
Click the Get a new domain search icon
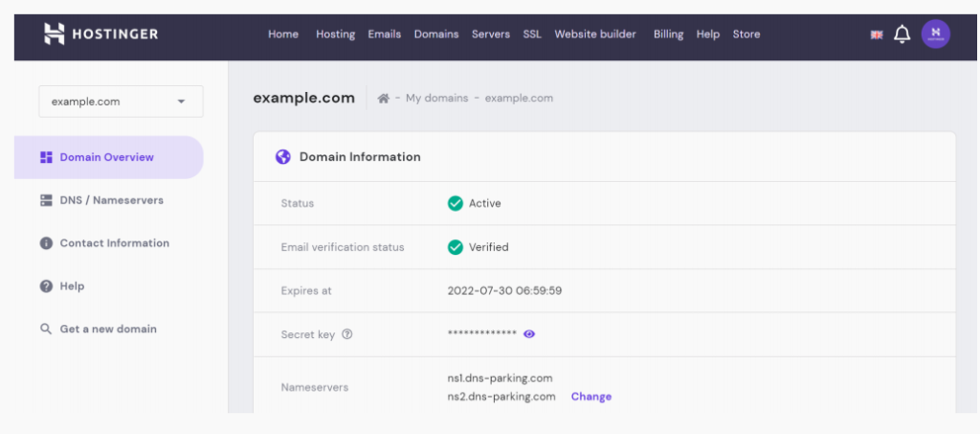[45, 330]
